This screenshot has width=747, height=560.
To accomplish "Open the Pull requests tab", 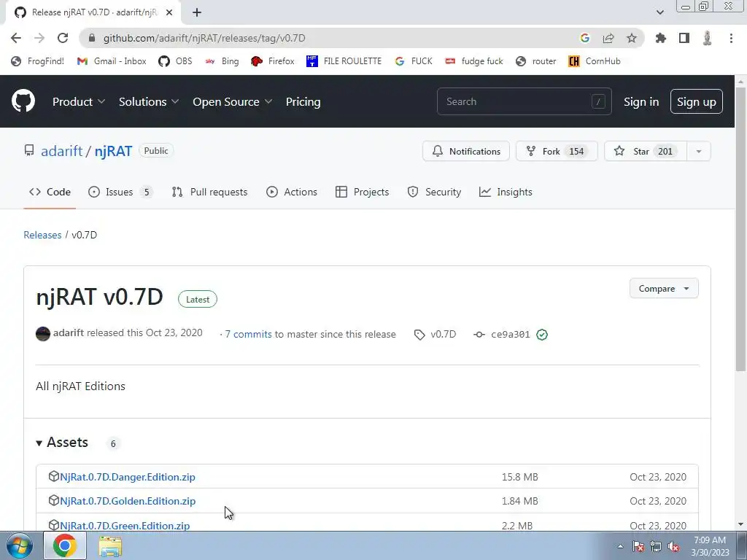I will point(209,192).
